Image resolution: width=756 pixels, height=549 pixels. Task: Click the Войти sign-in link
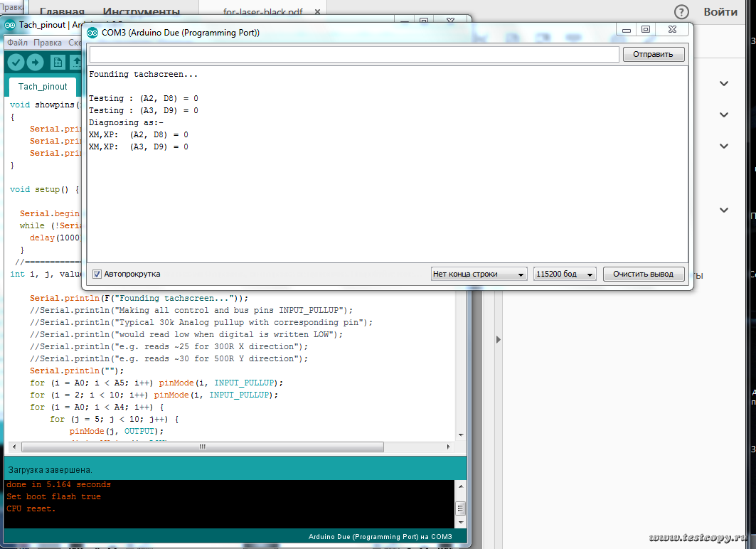click(720, 12)
